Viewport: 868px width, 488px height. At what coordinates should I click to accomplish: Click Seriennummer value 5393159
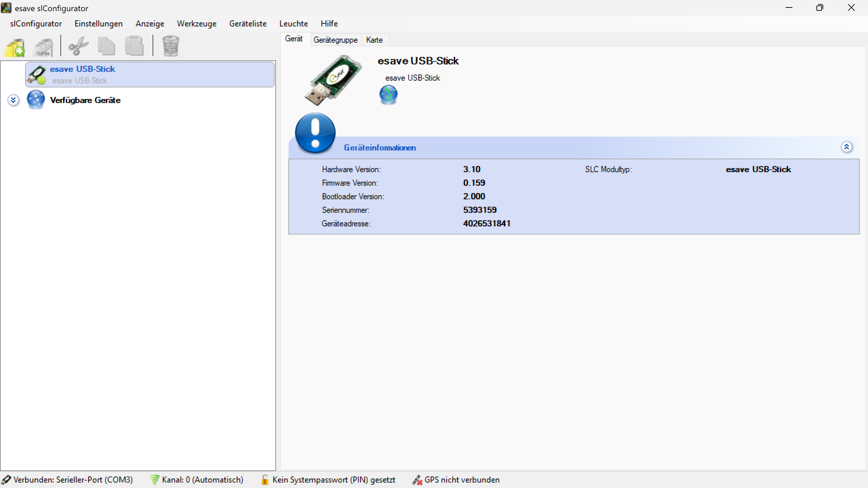tap(480, 210)
